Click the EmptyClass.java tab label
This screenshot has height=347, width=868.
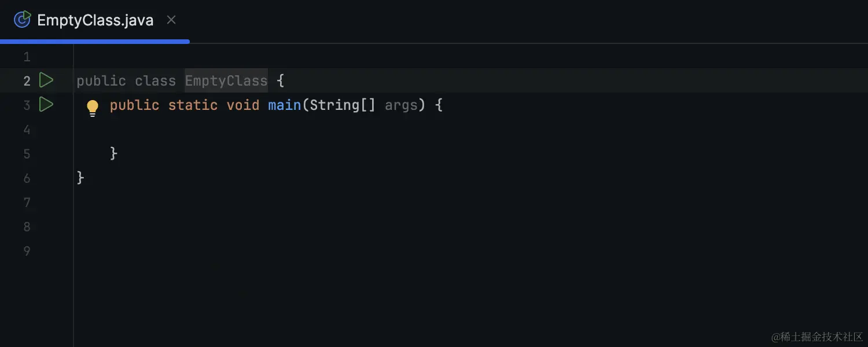95,20
